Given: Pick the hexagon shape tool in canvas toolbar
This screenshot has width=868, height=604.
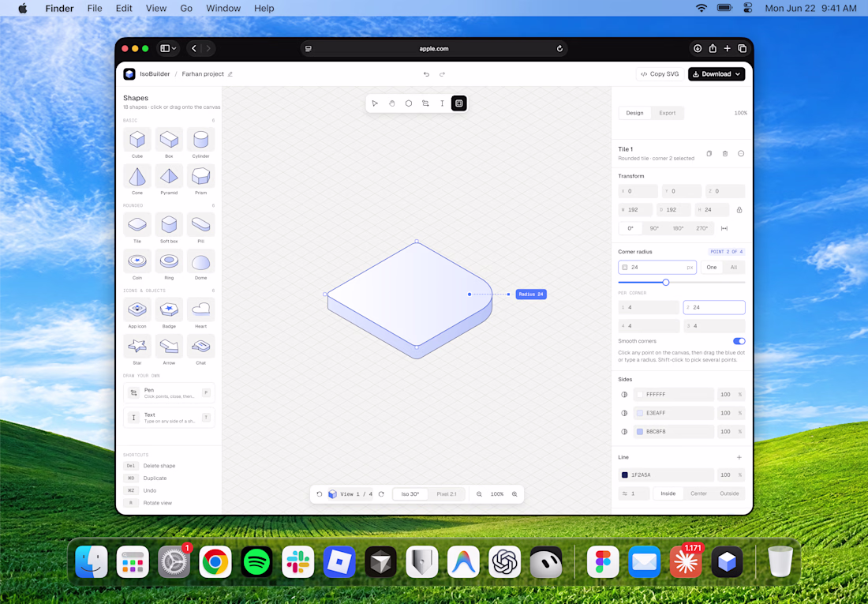Looking at the screenshot, I should (x=409, y=103).
